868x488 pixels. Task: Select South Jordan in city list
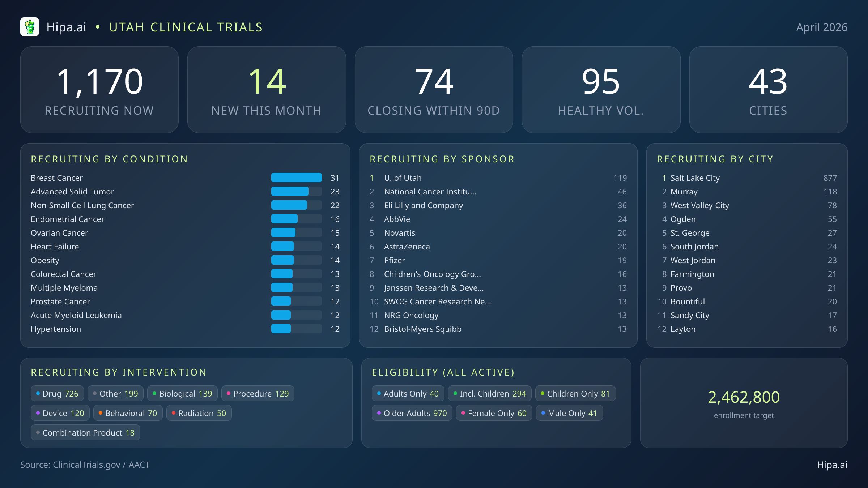(747, 247)
